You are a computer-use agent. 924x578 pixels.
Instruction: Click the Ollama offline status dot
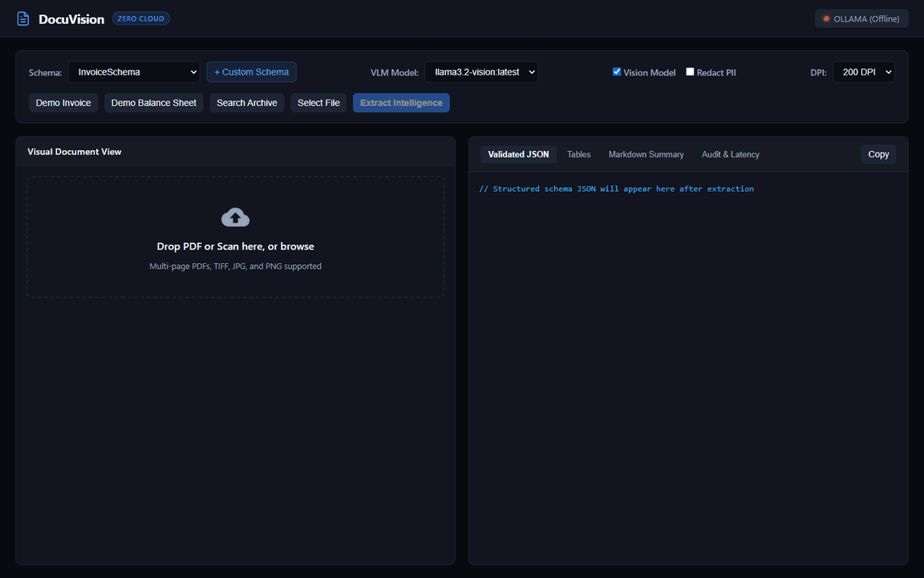point(826,19)
